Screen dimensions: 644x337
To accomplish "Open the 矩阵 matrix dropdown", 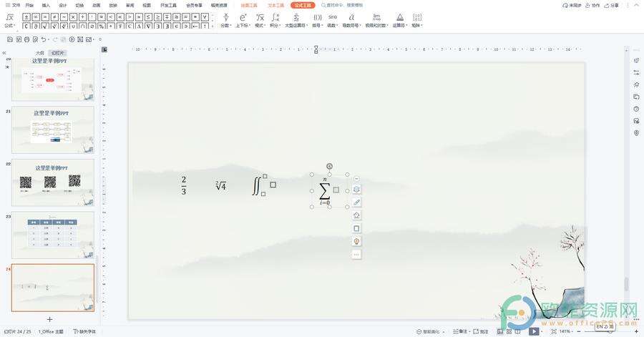I will pos(417,21).
